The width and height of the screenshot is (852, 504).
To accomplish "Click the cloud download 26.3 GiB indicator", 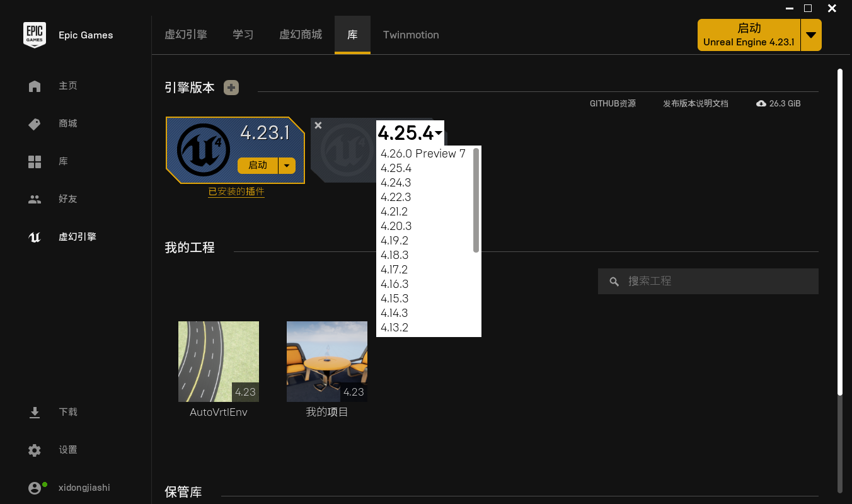I will tap(778, 103).
